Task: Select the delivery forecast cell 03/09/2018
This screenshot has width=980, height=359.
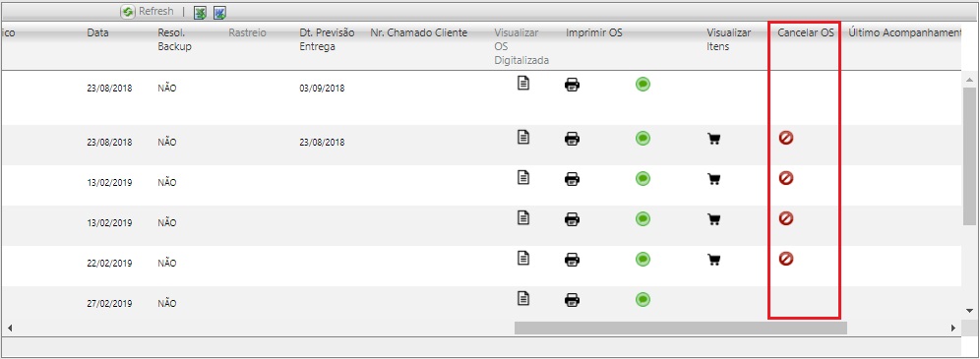Action: tap(322, 89)
